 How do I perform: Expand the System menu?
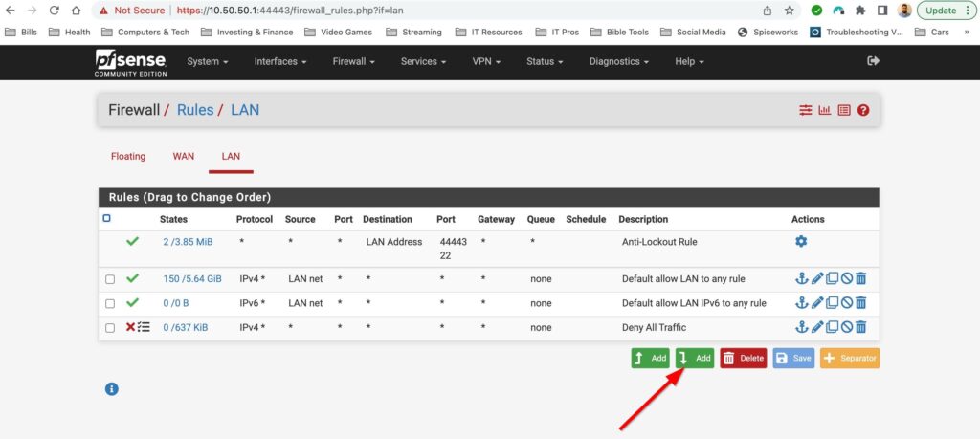pyautogui.click(x=208, y=61)
